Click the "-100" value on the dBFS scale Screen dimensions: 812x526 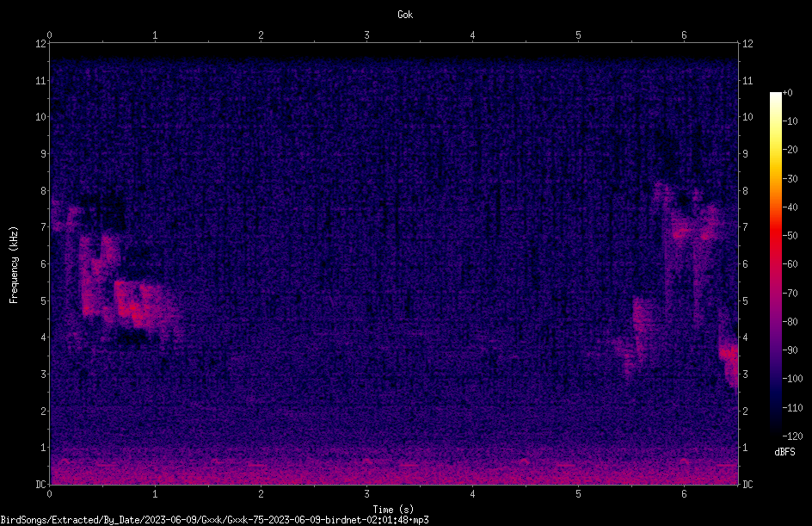coord(792,379)
